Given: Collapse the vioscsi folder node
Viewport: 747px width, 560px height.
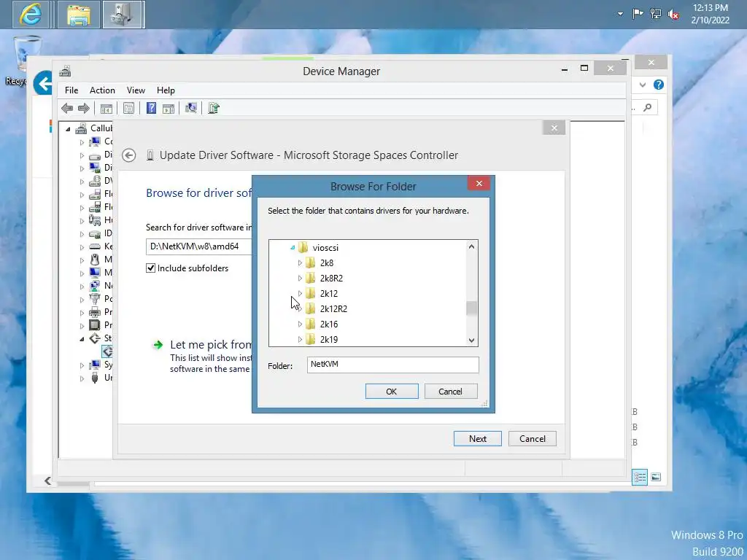Looking at the screenshot, I should 293,248.
